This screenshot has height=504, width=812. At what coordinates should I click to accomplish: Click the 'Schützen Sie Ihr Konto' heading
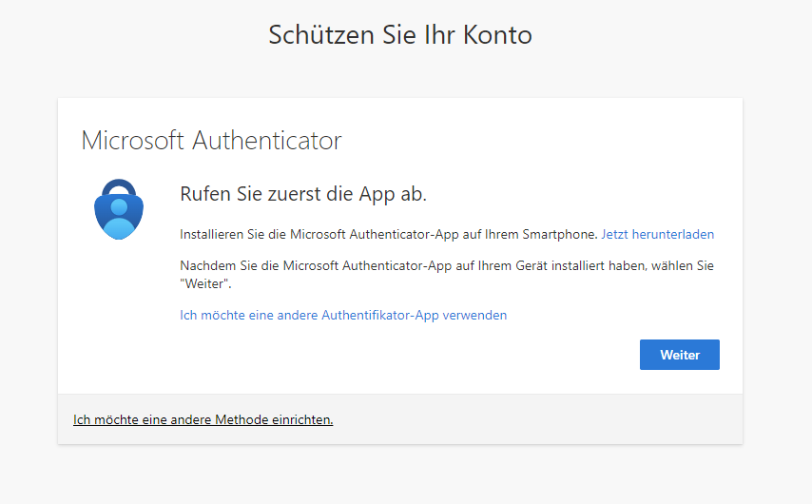pyautogui.click(x=400, y=34)
